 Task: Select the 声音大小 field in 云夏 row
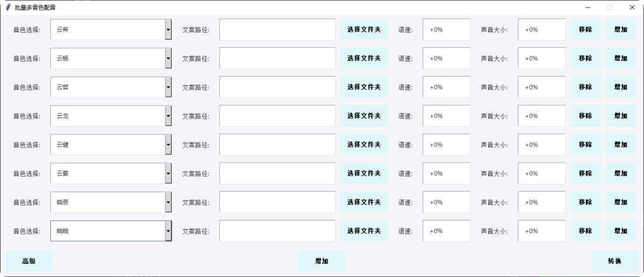[x=541, y=173]
